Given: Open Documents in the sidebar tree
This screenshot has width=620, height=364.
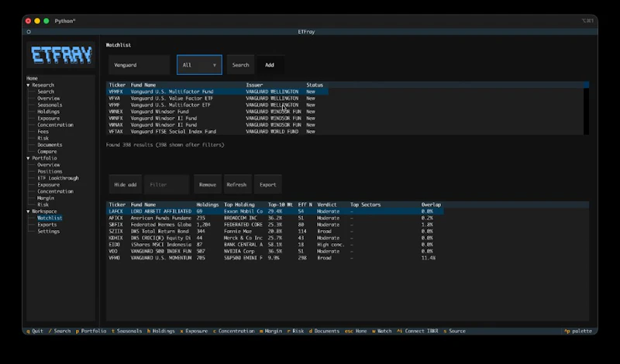Looking at the screenshot, I should point(50,145).
